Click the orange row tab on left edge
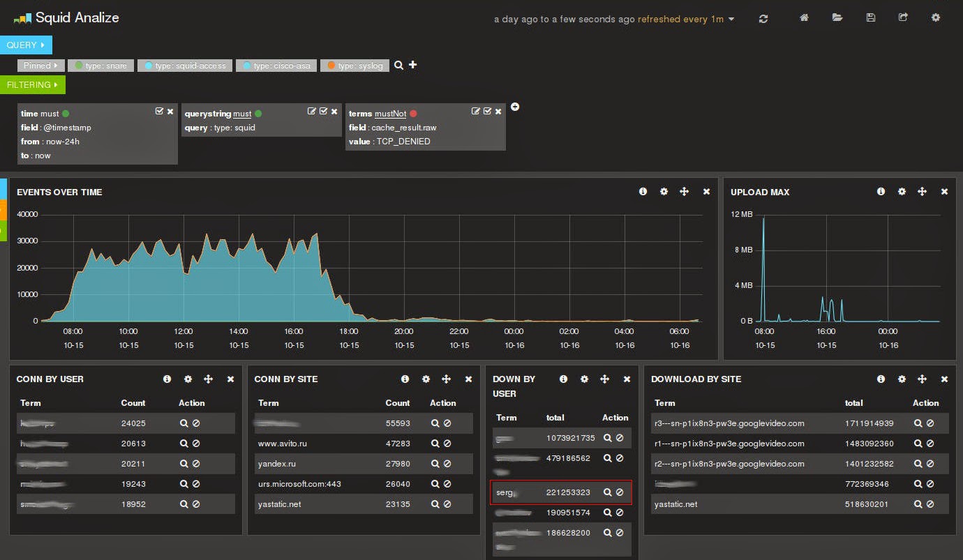Screen dimensions: 963x560 3,210
